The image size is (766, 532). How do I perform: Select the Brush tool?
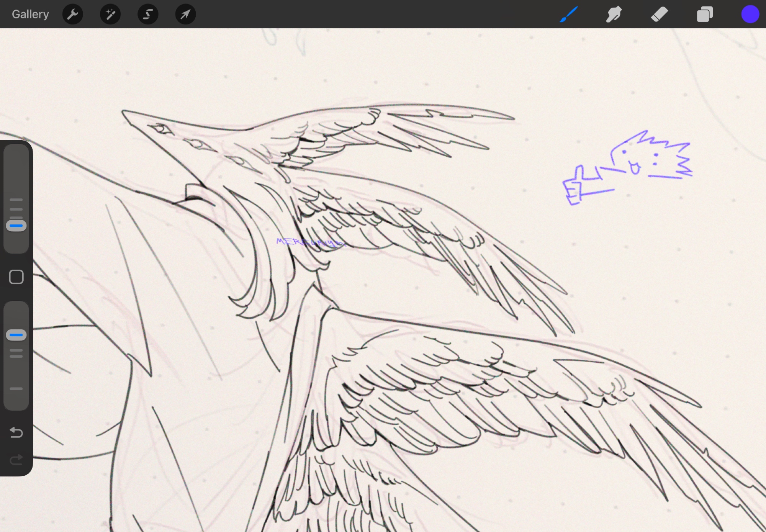tap(568, 14)
